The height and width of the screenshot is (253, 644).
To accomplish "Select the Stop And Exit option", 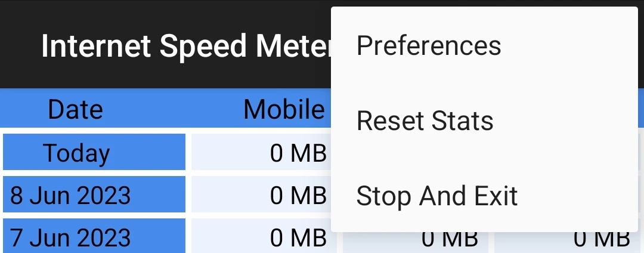I will pos(484,196).
